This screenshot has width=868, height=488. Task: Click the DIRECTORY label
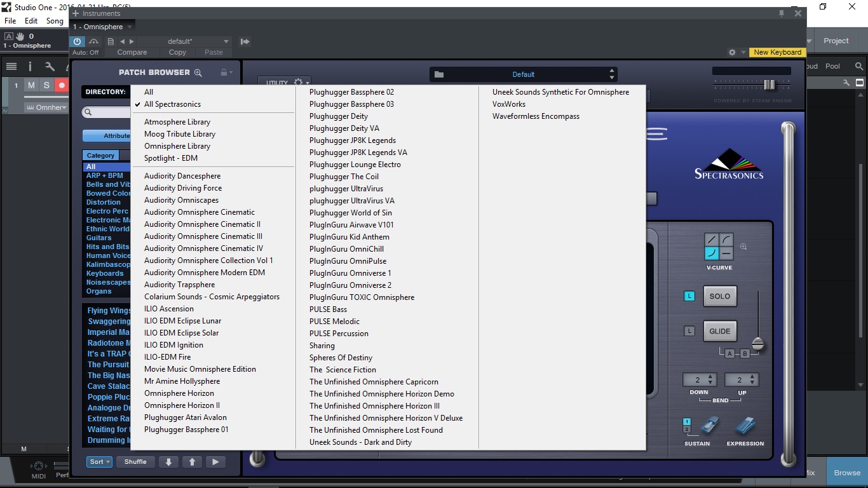click(105, 91)
